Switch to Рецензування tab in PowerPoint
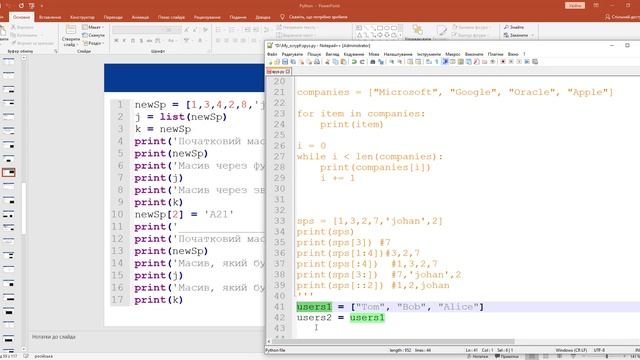The width and height of the screenshot is (640, 360). coord(207,17)
